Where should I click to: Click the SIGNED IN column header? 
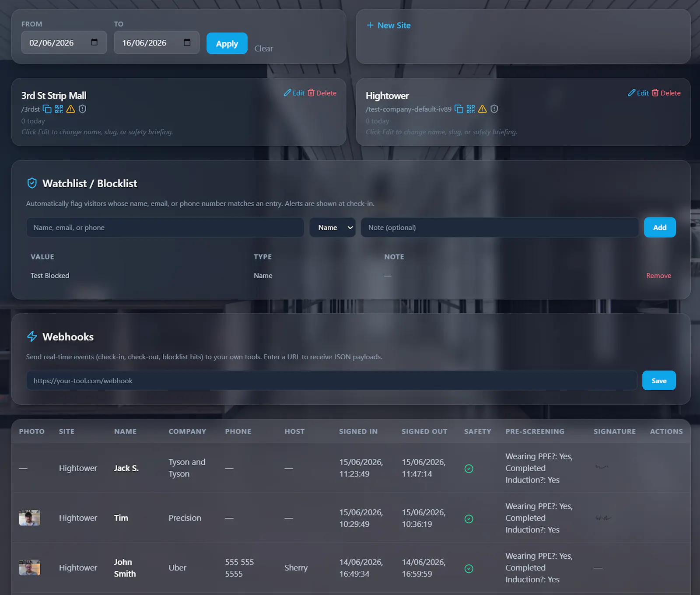click(358, 431)
